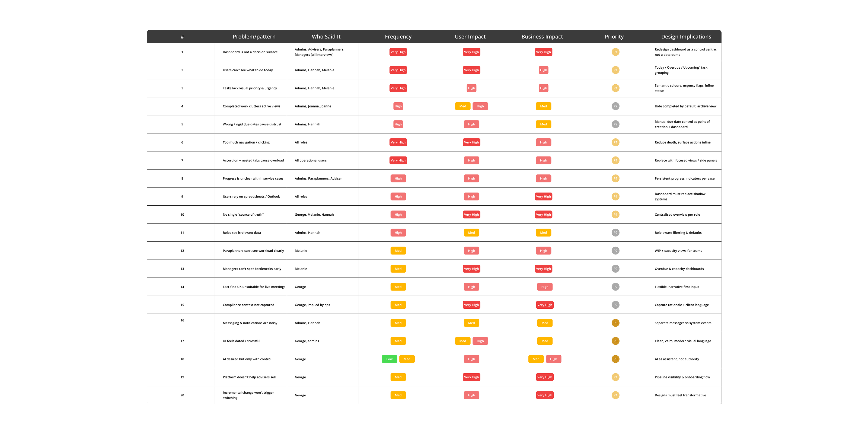Screen dimensions: 868x434
Task: Click P1 badge in No single source of truth row
Action: pos(615,215)
